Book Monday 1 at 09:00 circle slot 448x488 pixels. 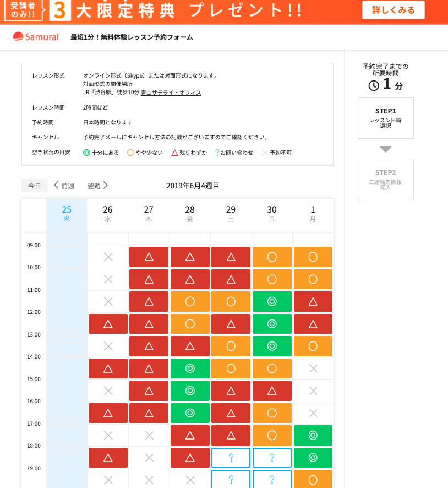click(313, 257)
